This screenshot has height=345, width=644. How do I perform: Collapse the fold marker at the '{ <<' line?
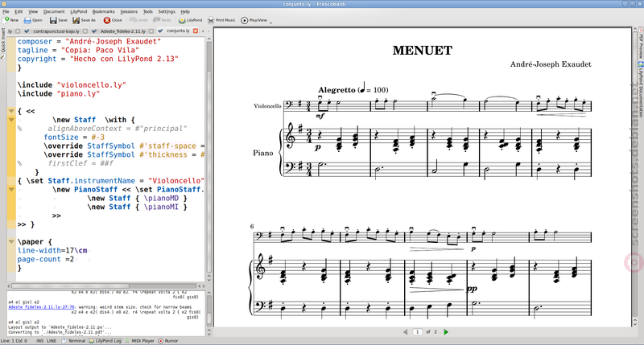click(x=11, y=111)
